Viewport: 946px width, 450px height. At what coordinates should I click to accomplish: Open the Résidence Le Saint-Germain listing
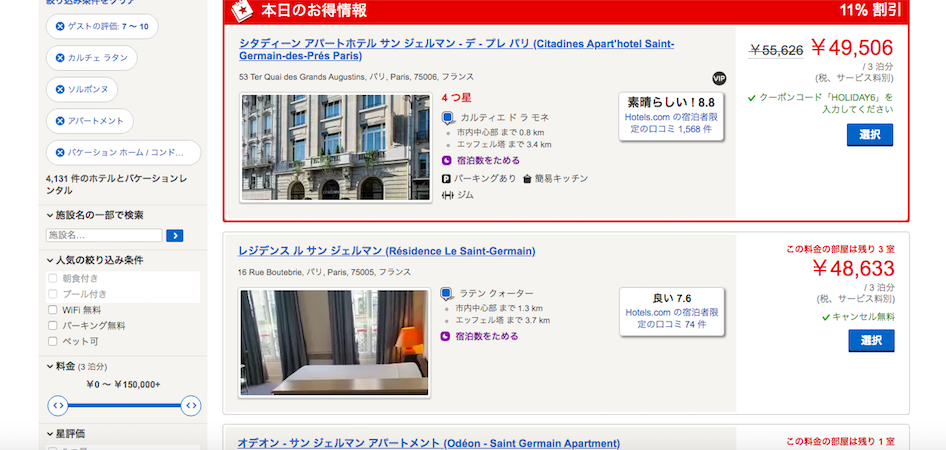tap(387, 251)
